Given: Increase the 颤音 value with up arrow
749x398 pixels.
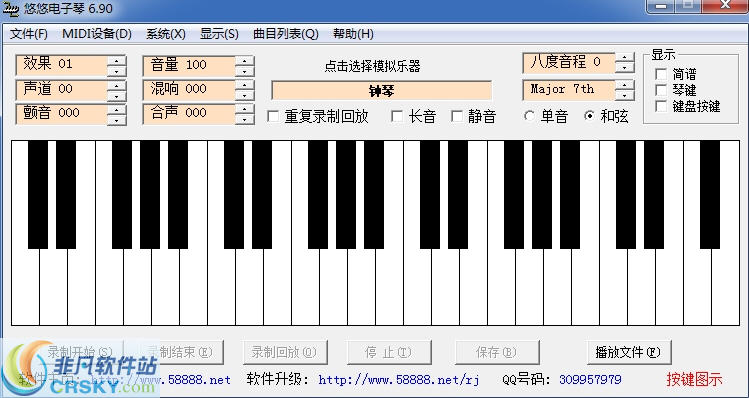Looking at the screenshot, I should [x=117, y=109].
